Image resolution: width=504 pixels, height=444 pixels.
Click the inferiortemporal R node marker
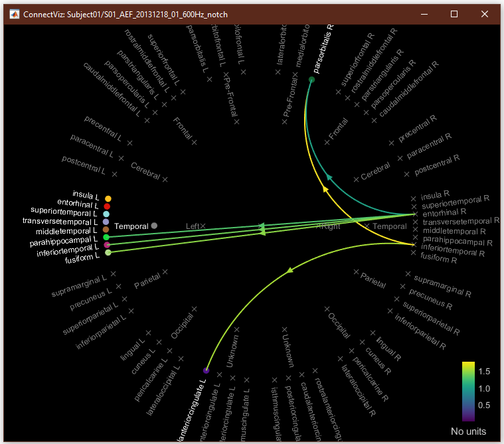point(414,245)
